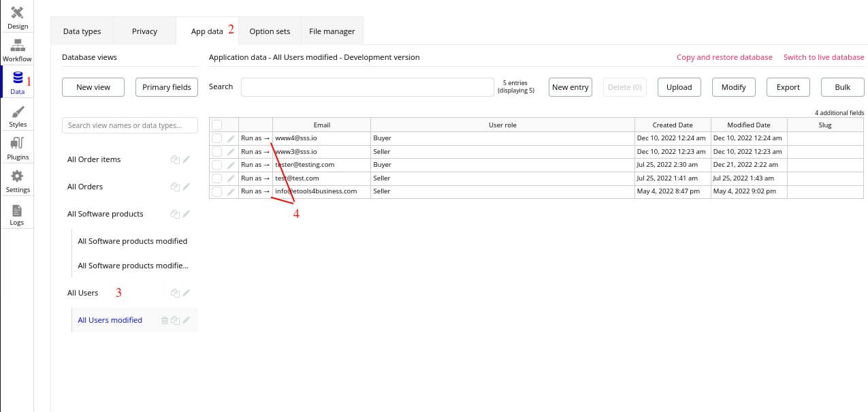Open the Styles section brush icon
This screenshot has width=868, height=412.
[18, 112]
